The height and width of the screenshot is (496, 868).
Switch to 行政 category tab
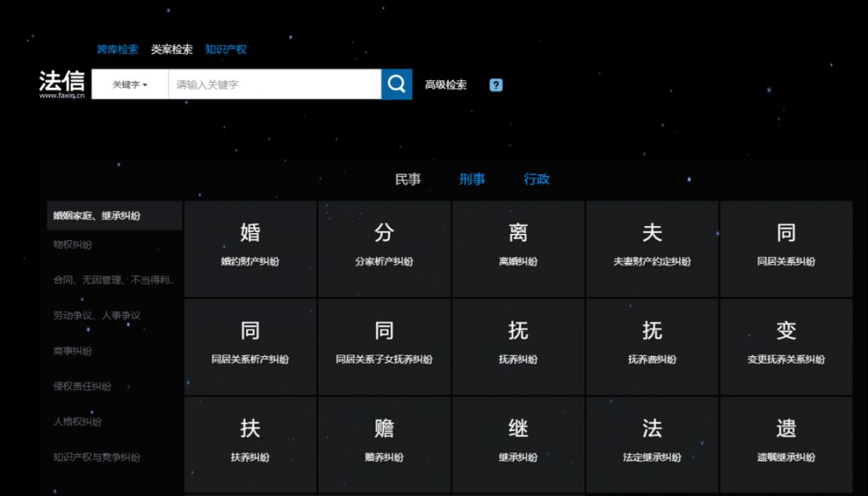pyautogui.click(x=537, y=179)
